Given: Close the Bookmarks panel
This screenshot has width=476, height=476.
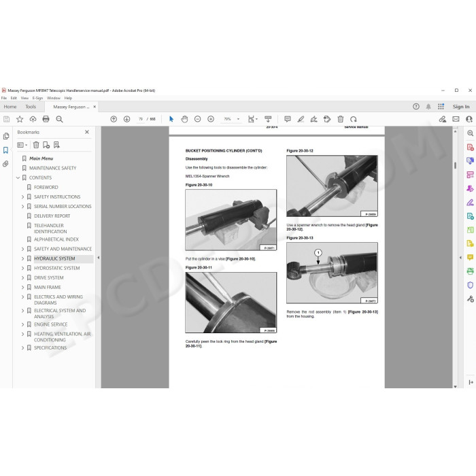Looking at the screenshot, I should (x=87, y=132).
